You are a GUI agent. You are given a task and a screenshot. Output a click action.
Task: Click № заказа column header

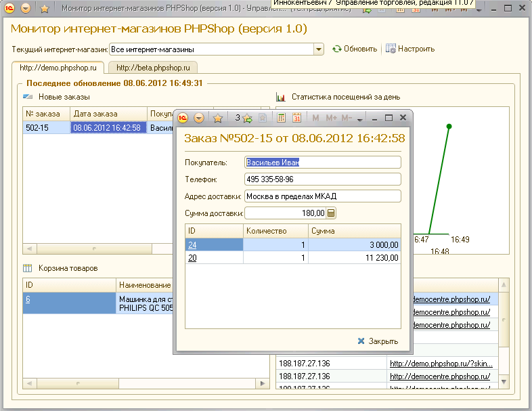coord(47,114)
